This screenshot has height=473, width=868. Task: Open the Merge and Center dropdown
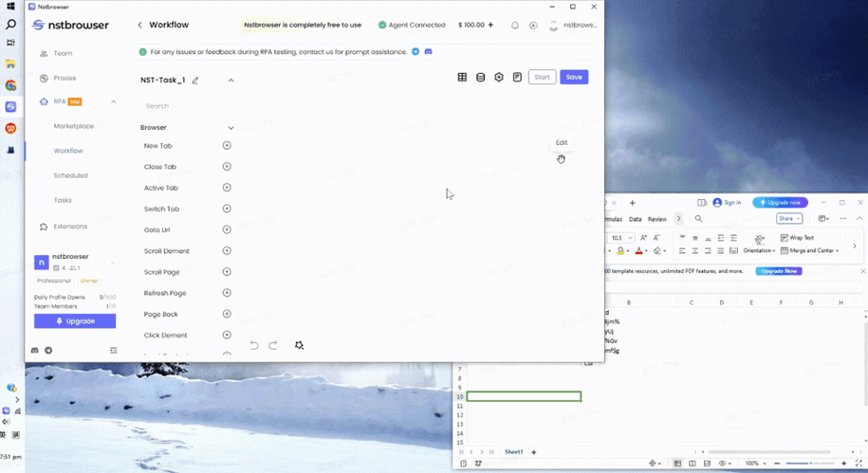coord(809,250)
